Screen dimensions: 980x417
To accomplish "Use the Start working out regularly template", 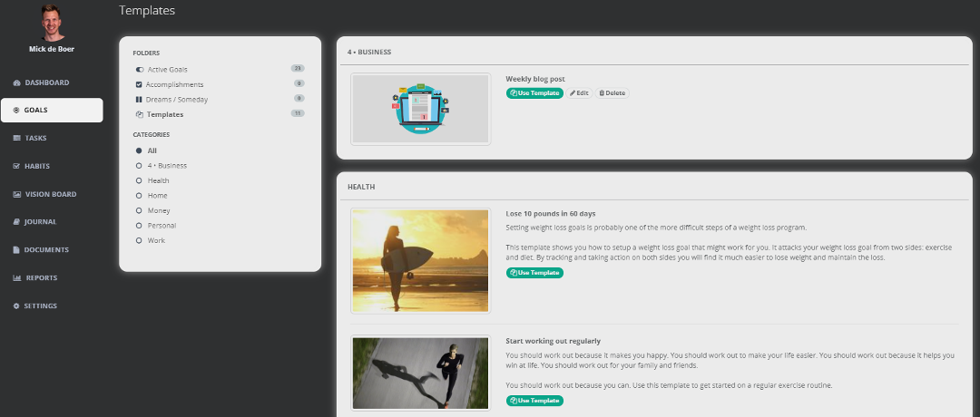I will (534, 401).
